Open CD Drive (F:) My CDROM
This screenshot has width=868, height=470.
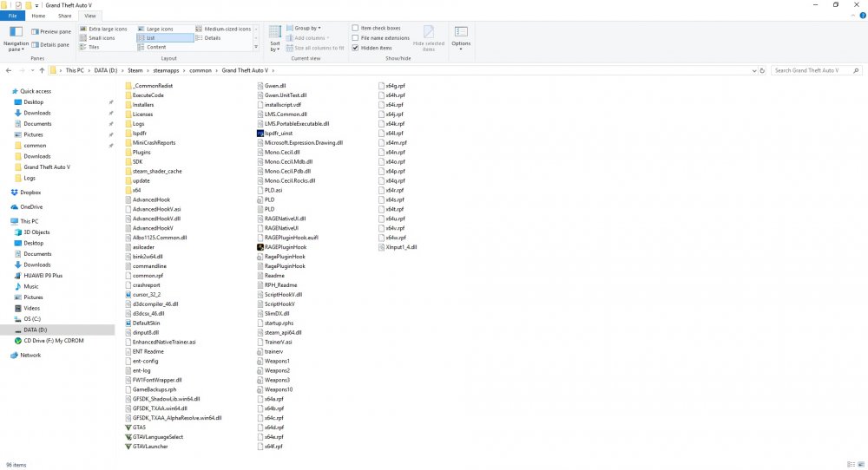coord(54,341)
